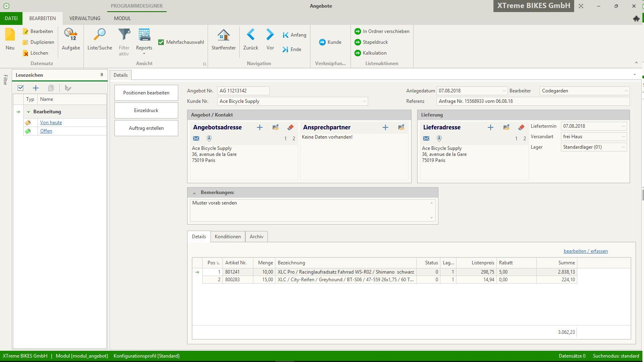
Task: Collapse the Bemerkungen section
Action: [194, 193]
